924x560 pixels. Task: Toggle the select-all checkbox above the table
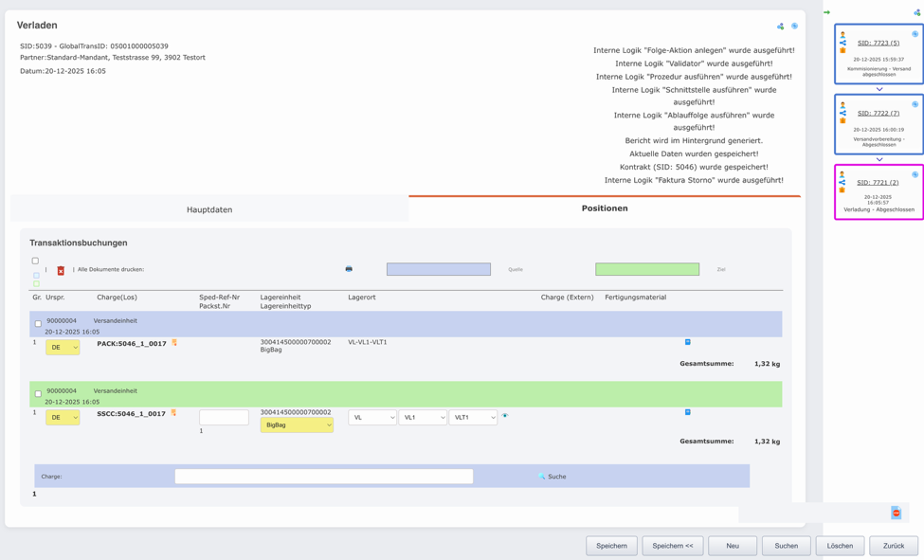35,261
